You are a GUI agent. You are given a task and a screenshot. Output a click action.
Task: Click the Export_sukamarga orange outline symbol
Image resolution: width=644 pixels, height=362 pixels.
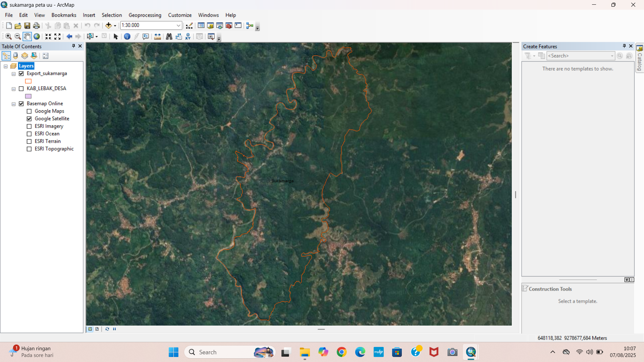pyautogui.click(x=28, y=81)
